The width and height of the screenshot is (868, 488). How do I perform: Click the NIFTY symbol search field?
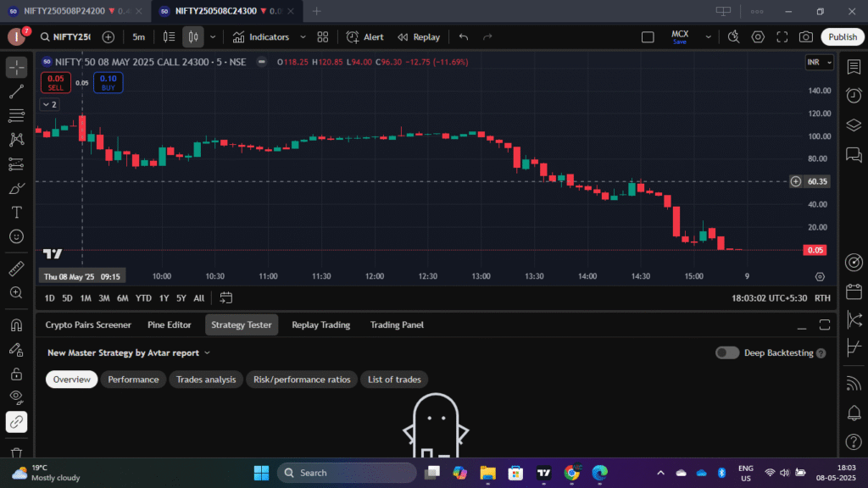(x=65, y=37)
